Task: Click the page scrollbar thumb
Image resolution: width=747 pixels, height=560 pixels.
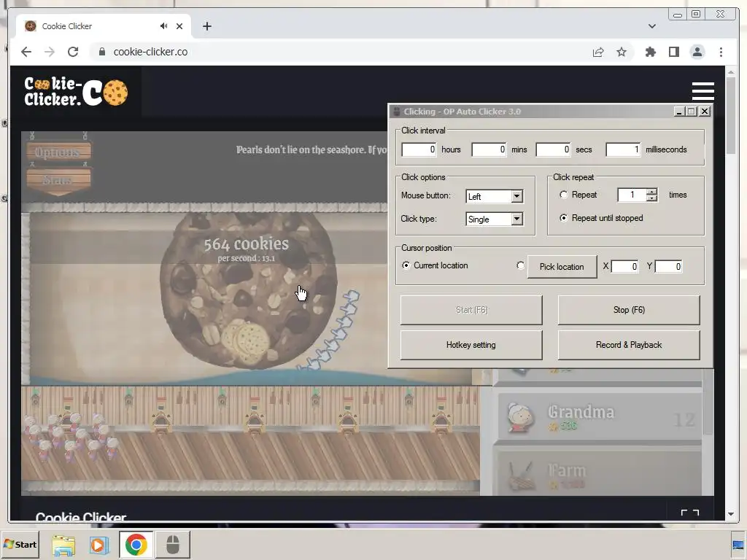Action: pos(731,116)
